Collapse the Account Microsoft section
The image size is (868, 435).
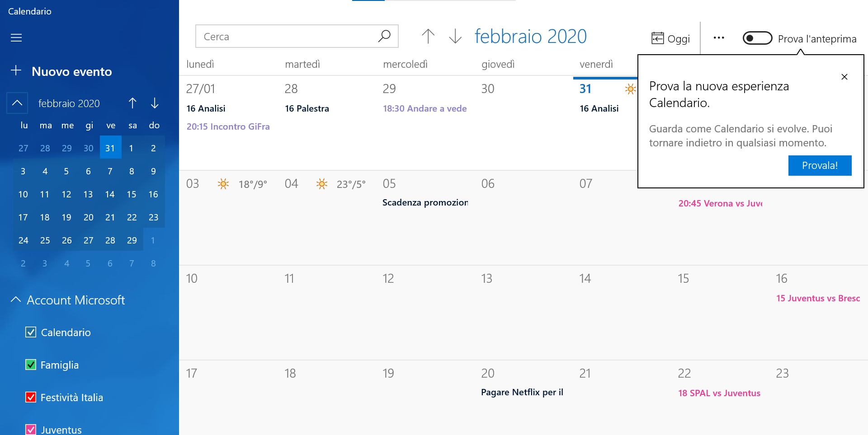click(16, 299)
